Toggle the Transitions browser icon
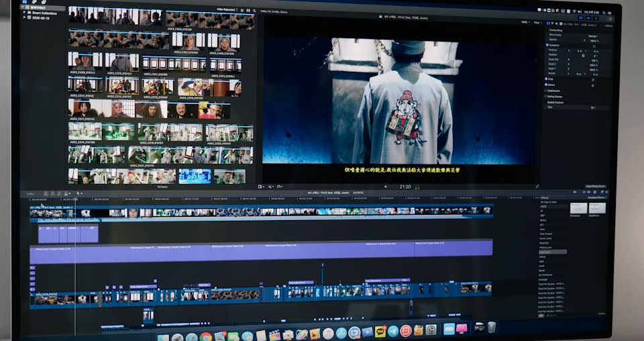Viewport: 644px width, 341px height. coord(606,192)
